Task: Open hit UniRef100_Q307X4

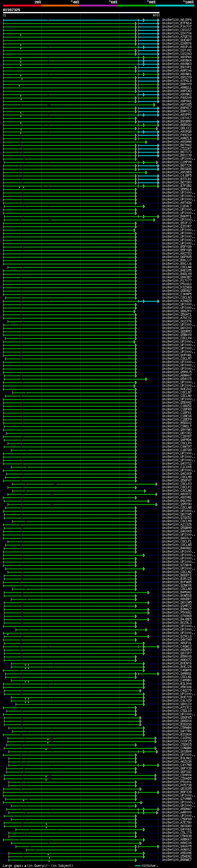Action: (177, 33)
